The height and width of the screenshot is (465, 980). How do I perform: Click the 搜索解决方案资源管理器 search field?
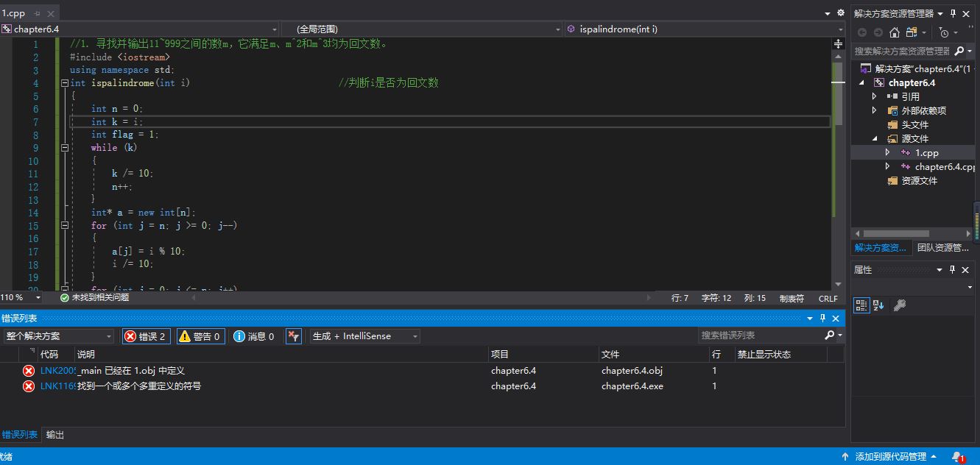pyautogui.click(x=903, y=51)
